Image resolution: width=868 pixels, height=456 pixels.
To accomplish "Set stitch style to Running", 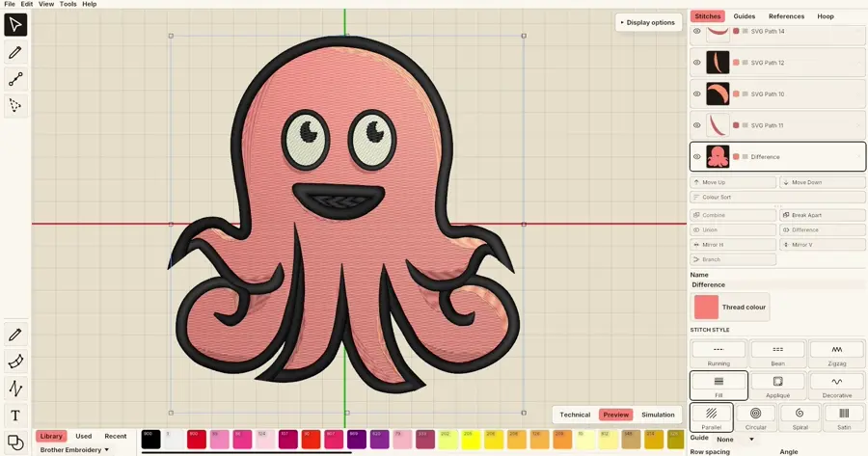I will [x=719, y=354].
